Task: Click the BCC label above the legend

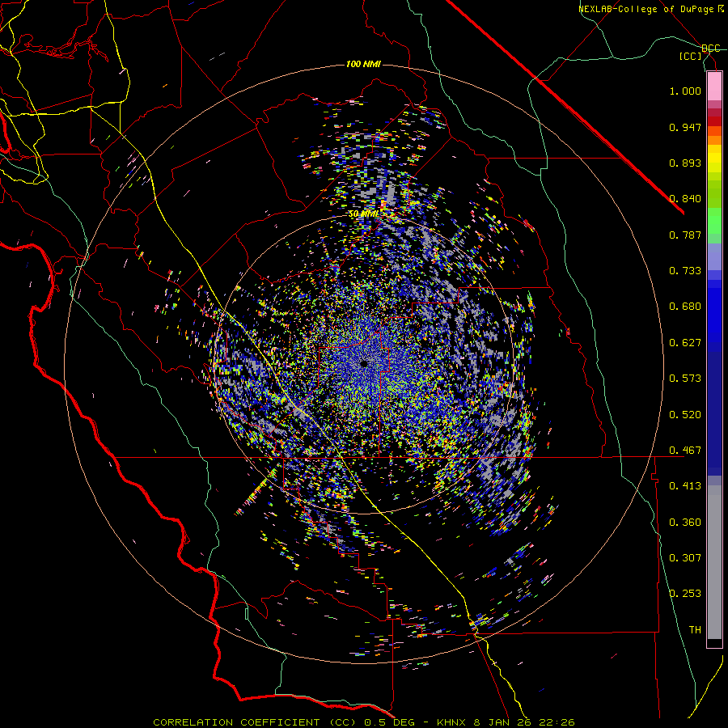Action: coord(710,49)
